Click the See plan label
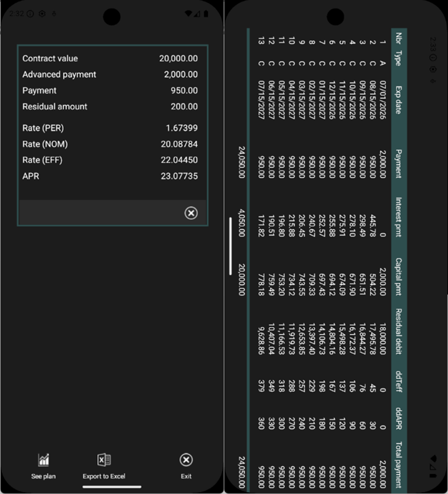This screenshot has height=494, width=448. pos(44,476)
